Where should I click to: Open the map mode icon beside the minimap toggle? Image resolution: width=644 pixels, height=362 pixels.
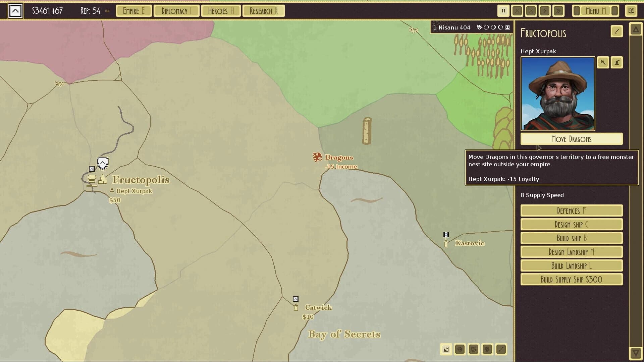pos(460,349)
